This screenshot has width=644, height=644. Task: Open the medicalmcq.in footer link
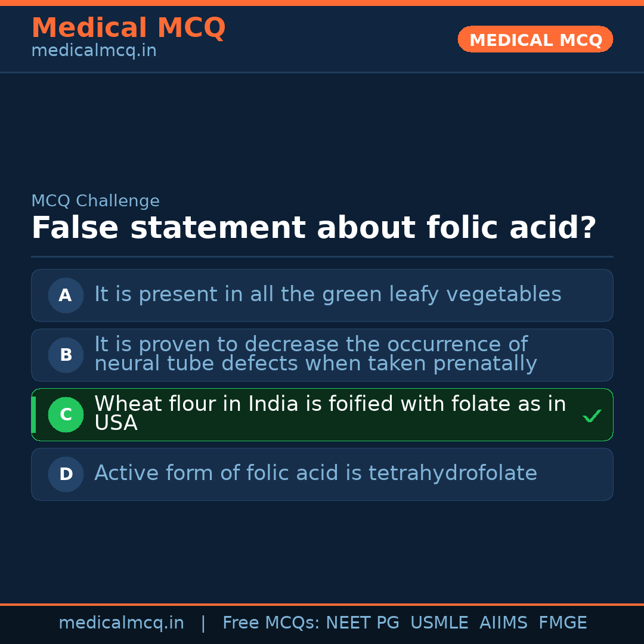coord(121,623)
